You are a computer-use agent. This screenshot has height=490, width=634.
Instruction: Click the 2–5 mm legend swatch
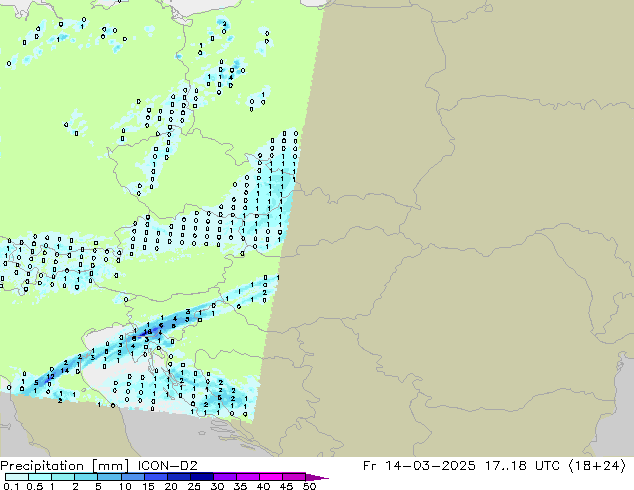86,477
